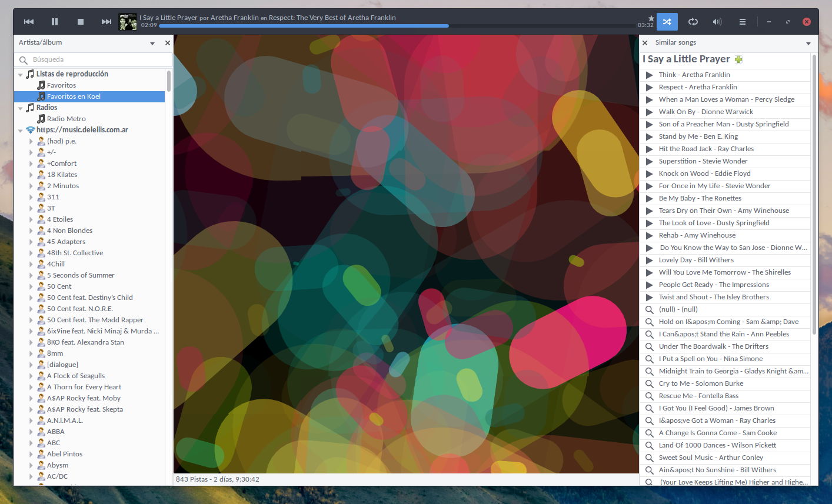Open the hamburger main menu
This screenshot has height=504, width=832.
[743, 22]
